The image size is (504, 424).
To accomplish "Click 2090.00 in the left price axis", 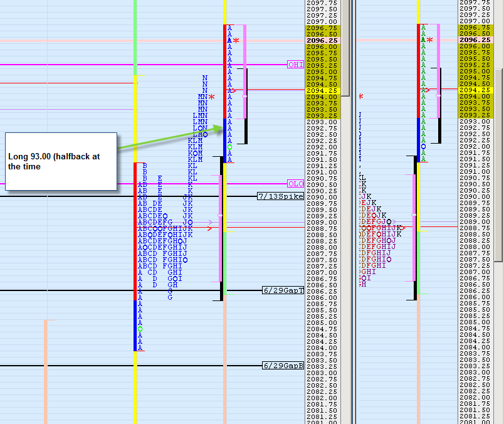I will (x=322, y=197).
